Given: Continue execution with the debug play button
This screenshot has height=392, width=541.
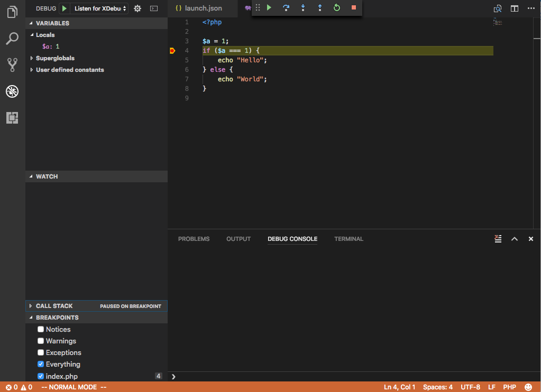Looking at the screenshot, I should tap(269, 8).
